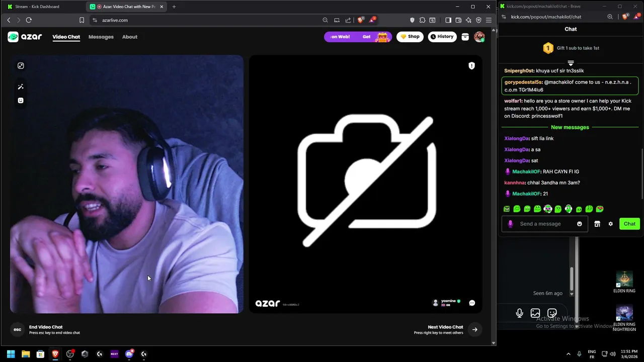
Task: Open Brave VPN shield icon
Action: coord(478,20)
